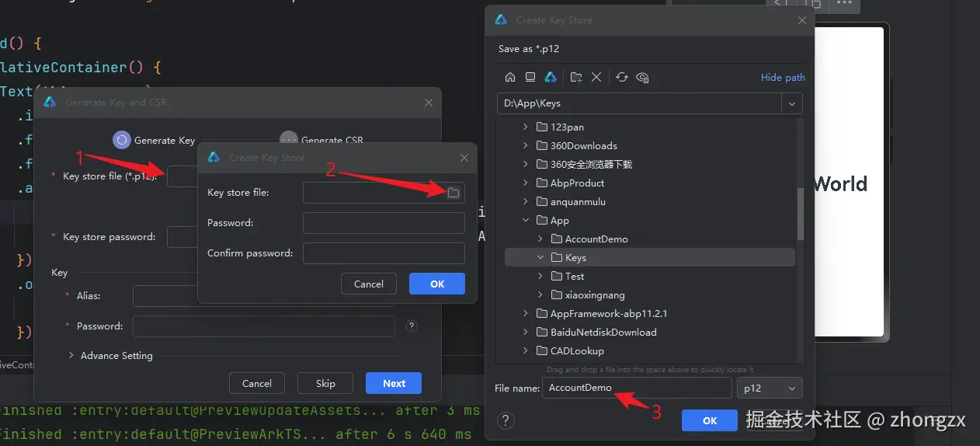This screenshot has height=446, width=980.
Task: Expand the AbpProduct folder
Action: pyautogui.click(x=526, y=183)
